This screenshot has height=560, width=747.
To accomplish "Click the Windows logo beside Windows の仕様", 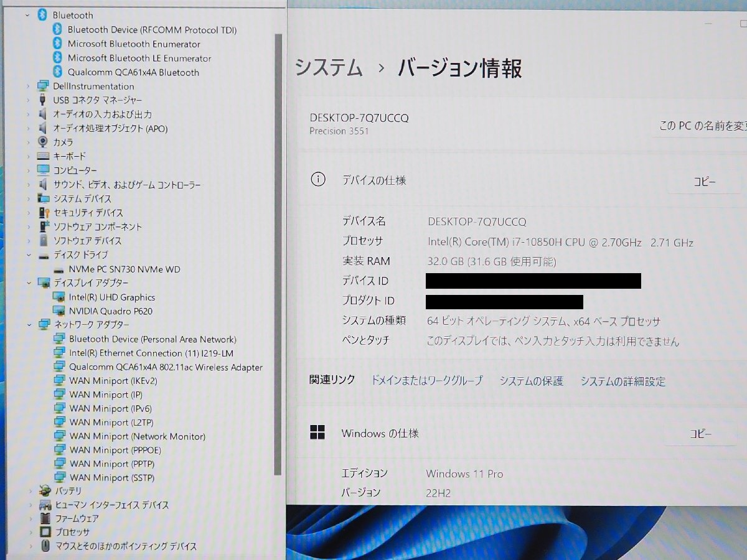I will pos(317,433).
